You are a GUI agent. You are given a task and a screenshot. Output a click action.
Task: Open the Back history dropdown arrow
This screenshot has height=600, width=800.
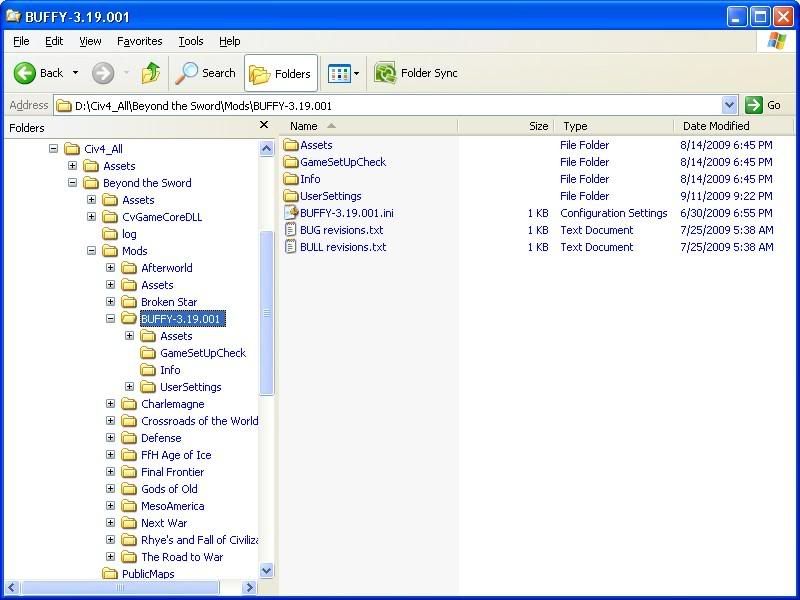76,73
